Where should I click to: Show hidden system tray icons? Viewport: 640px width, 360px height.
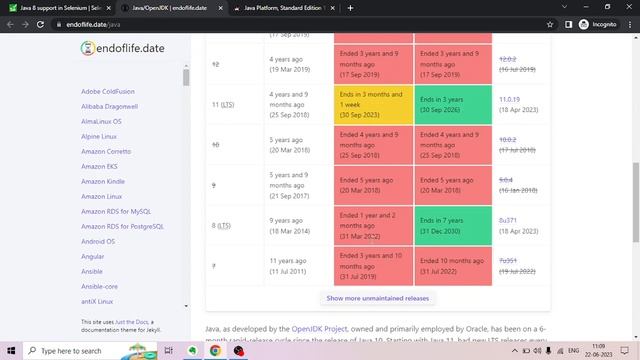(x=515, y=351)
